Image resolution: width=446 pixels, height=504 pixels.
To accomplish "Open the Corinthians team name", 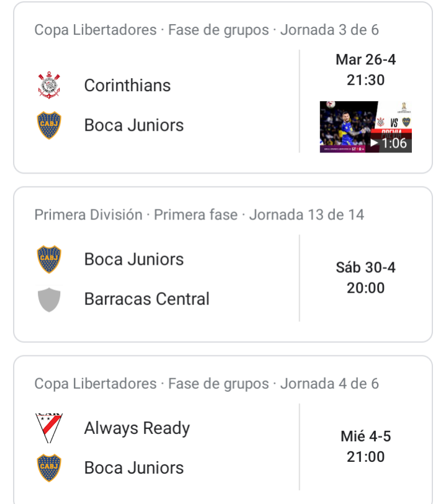I will 127,86.
